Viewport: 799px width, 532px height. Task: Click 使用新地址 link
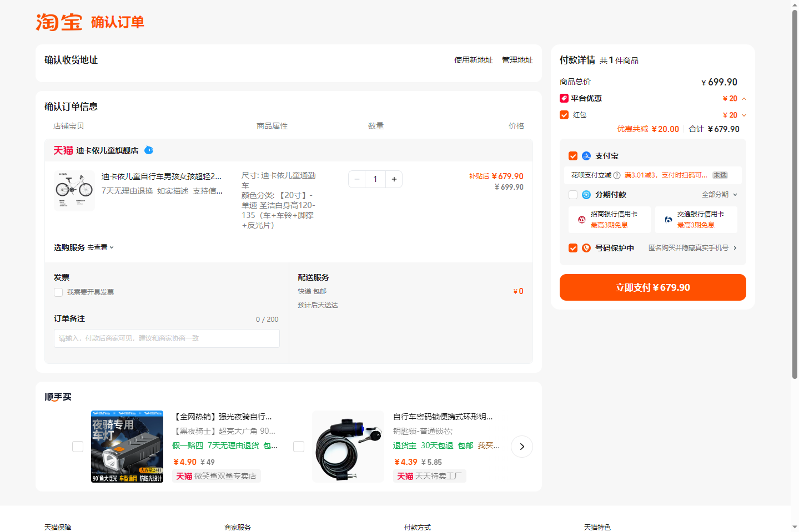[x=474, y=60]
